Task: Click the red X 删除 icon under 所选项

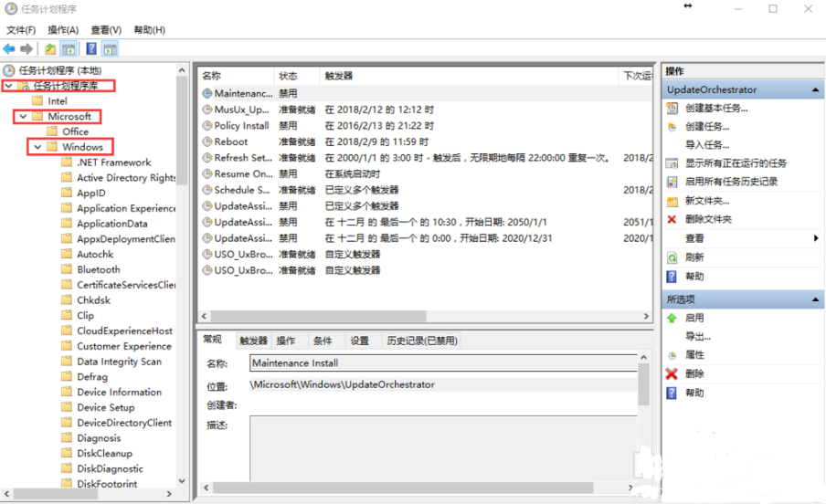Action: coord(672,374)
